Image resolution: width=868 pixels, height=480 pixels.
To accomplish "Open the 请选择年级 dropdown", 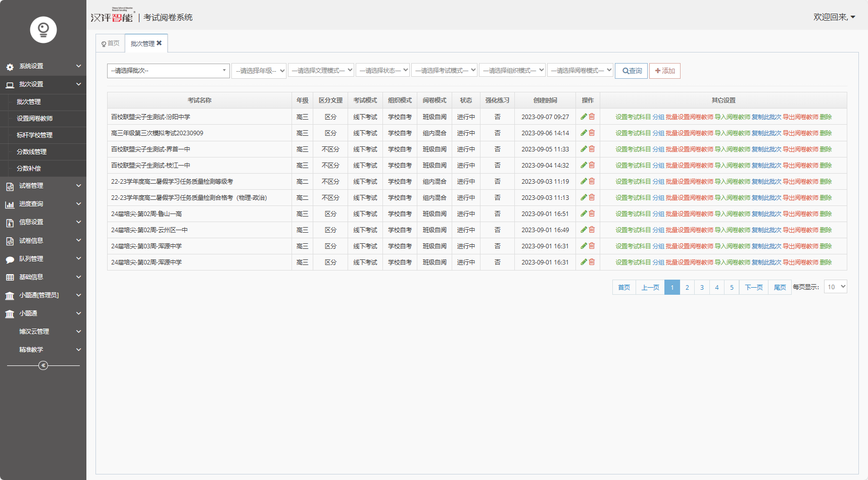I will click(x=259, y=71).
